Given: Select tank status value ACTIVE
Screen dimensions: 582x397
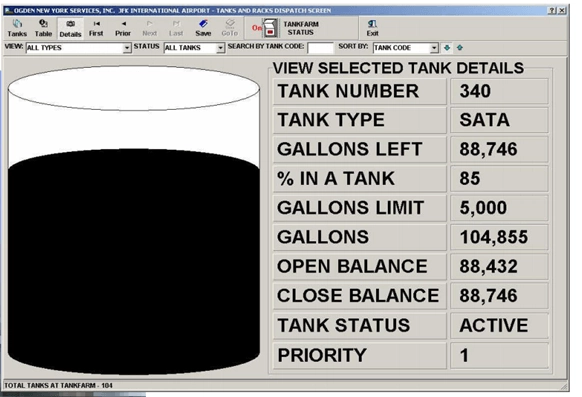Looking at the screenshot, I should tap(499, 326).
